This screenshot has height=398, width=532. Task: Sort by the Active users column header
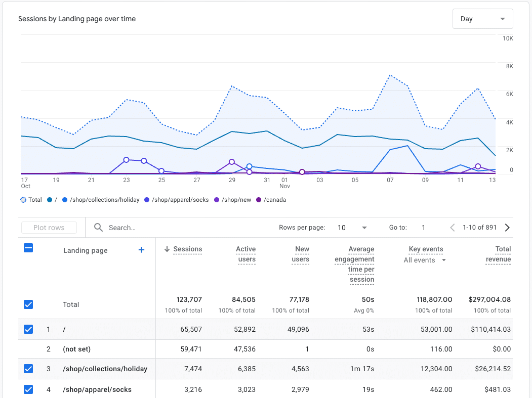(246, 253)
